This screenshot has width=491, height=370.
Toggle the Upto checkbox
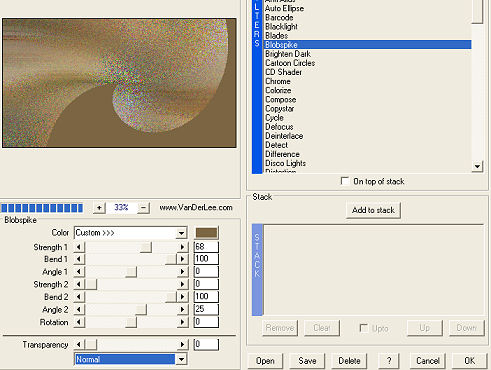point(364,328)
